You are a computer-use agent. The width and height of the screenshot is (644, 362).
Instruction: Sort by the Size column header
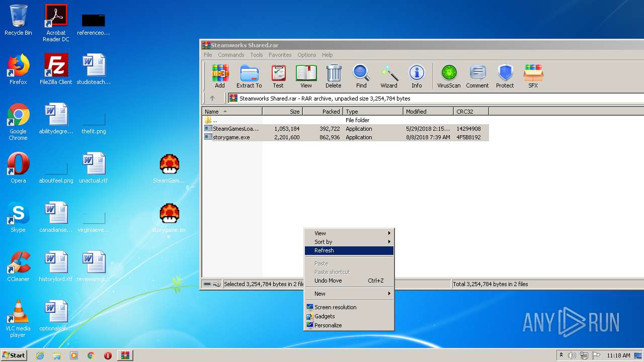282,112
